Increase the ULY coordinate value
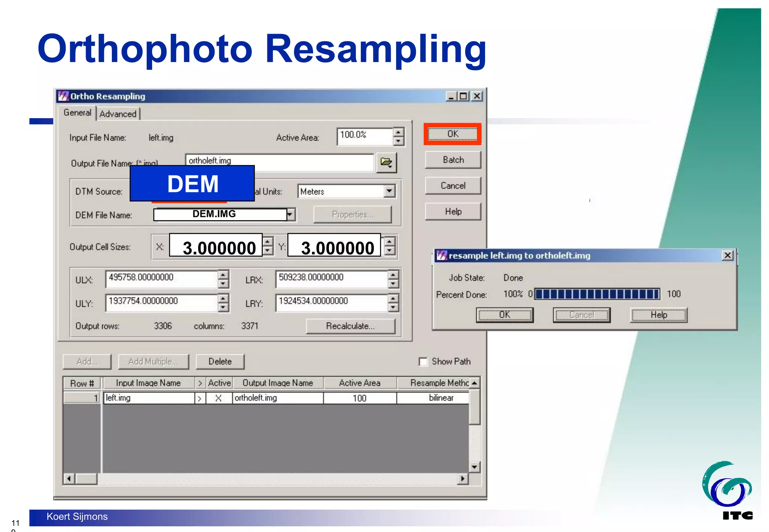769x532 pixels. point(223,299)
